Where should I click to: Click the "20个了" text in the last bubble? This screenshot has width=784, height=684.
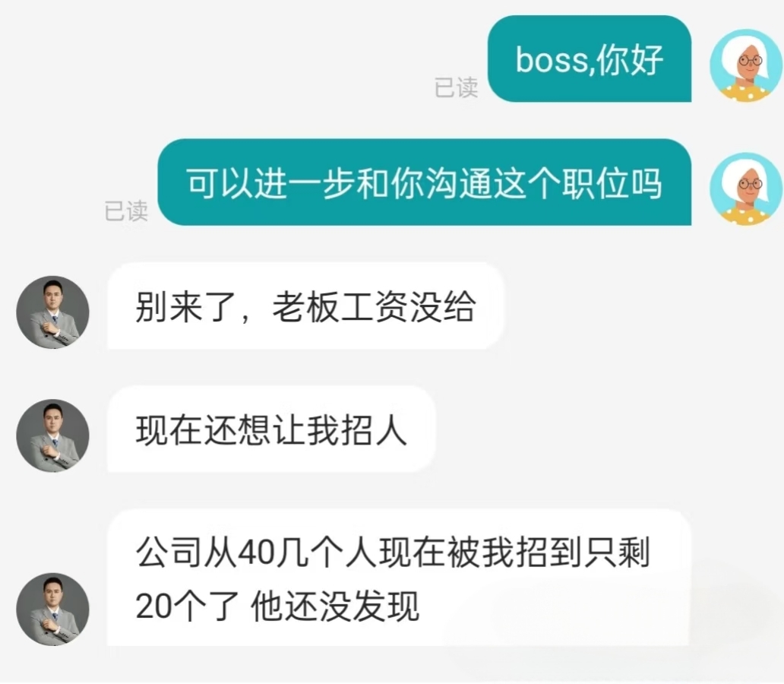(x=187, y=606)
